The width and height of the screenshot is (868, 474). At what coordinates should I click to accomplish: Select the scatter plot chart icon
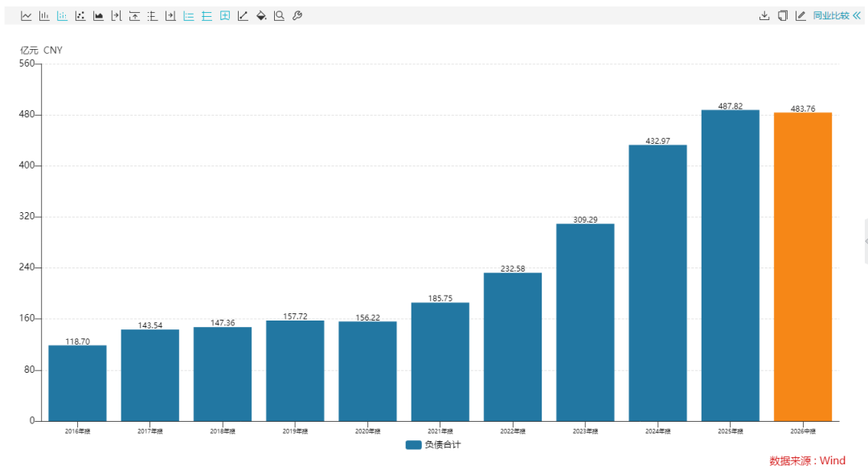[x=80, y=16]
